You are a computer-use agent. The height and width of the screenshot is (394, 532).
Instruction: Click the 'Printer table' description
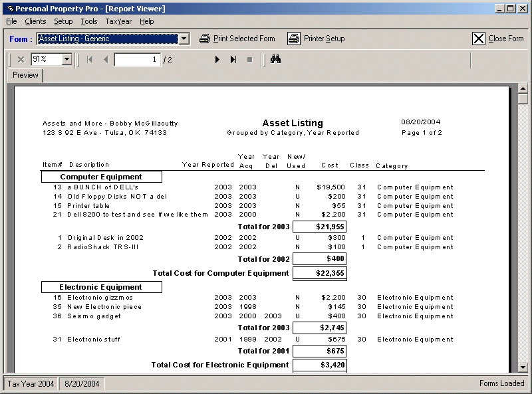[x=88, y=206]
